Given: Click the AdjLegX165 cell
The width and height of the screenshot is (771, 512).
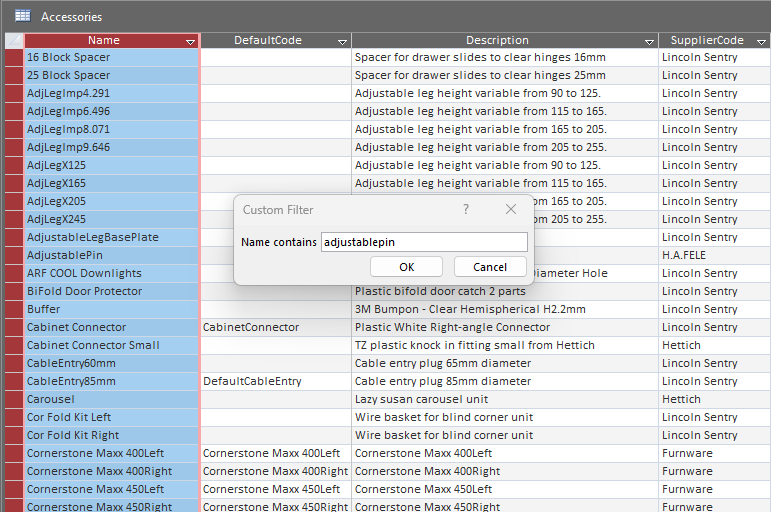Looking at the screenshot, I should pyautogui.click(x=111, y=183).
